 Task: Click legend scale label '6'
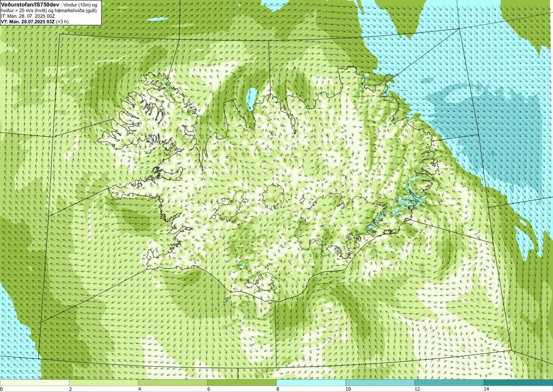209,389
